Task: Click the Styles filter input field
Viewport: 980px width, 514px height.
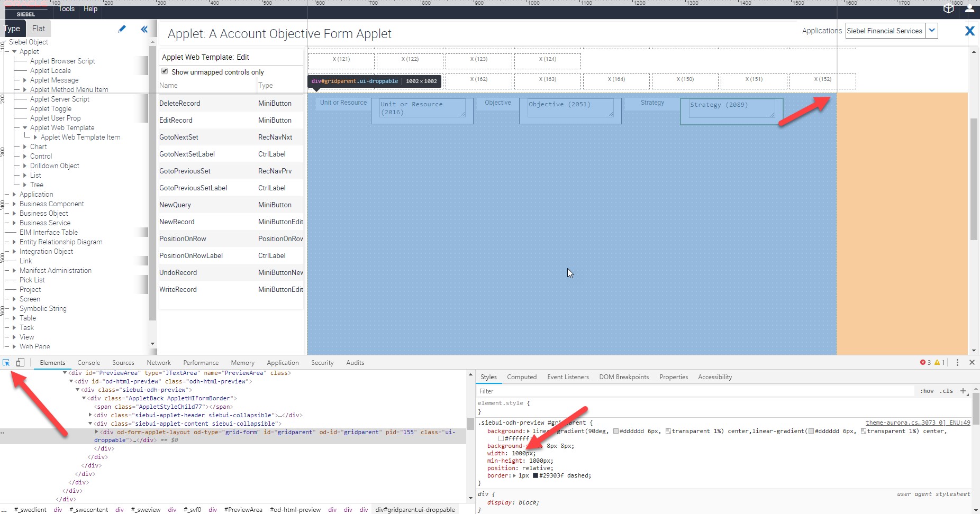Action: click(693, 391)
